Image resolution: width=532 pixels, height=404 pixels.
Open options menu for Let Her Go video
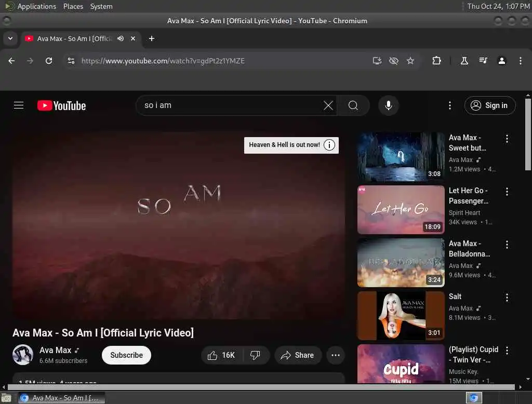(507, 192)
